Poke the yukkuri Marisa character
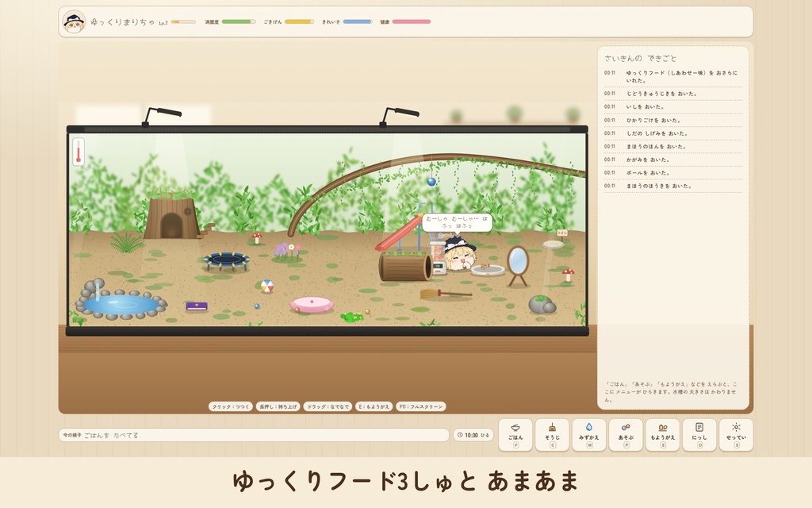The image size is (812, 508). (x=461, y=253)
